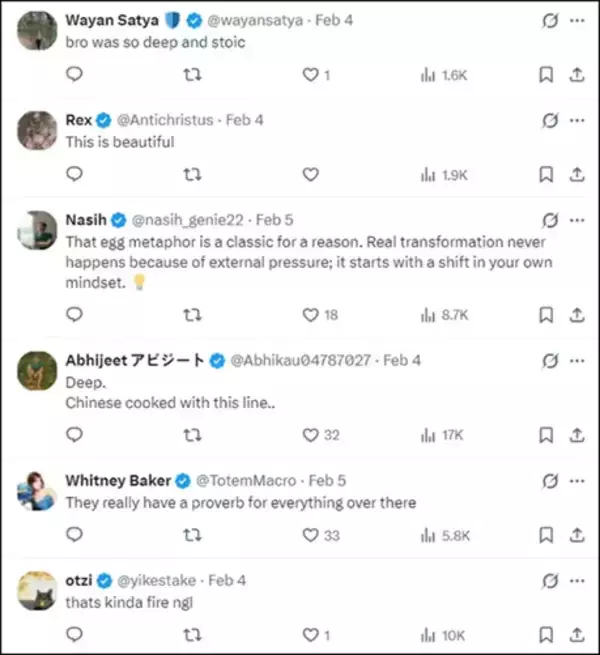This screenshot has height=655, width=600.
Task: Click Grok icon on Whitney Baker's tweet
Action: click(548, 480)
